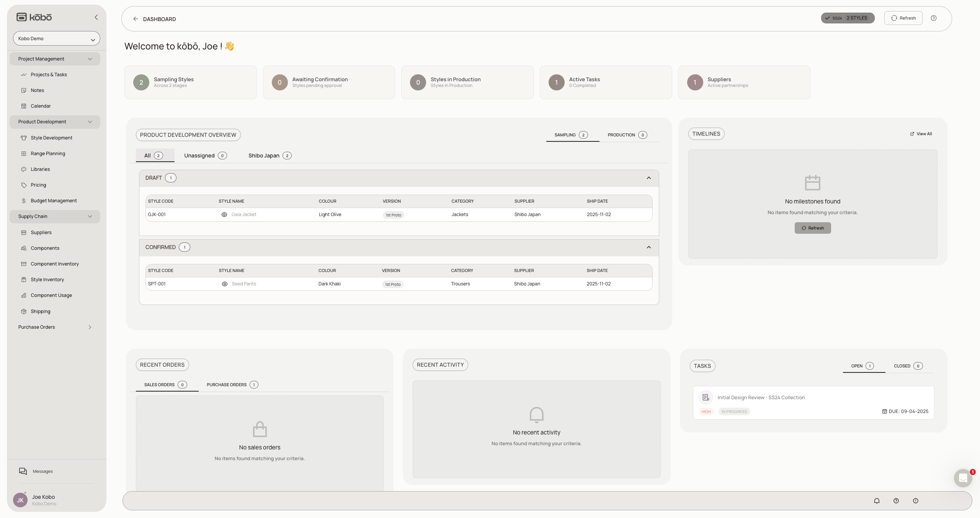
Task: Open Shipping from the sidebar
Action: tap(40, 311)
